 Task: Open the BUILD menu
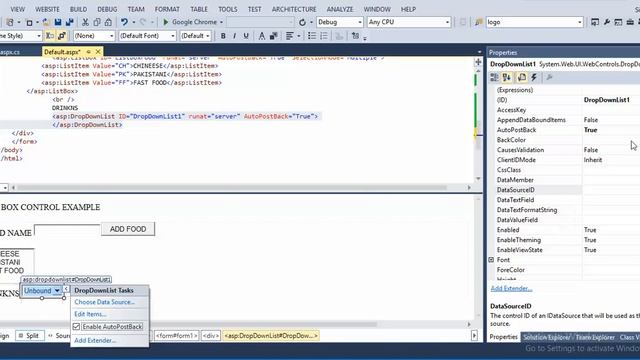(x=78, y=9)
